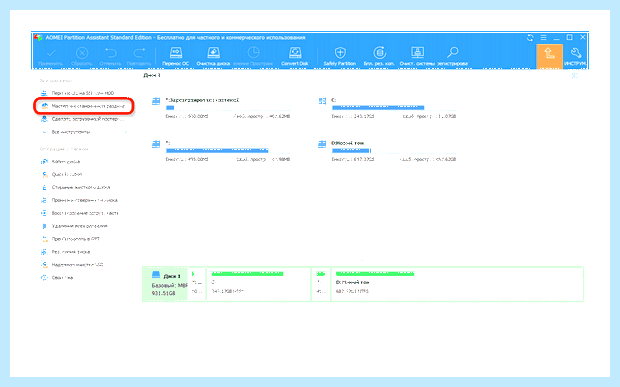The image size is (620, 387).
Task: Click the C: partition usage bar
Action: click(394, 108)
